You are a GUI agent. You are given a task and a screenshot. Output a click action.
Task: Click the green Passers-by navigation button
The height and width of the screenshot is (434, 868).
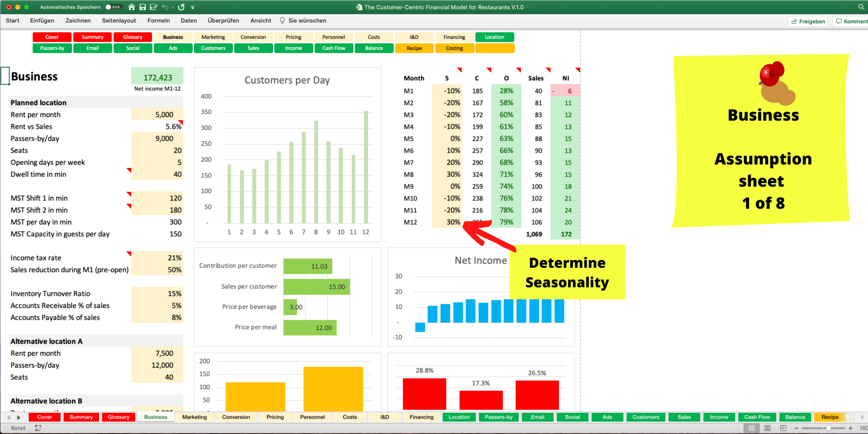[52, 48]
